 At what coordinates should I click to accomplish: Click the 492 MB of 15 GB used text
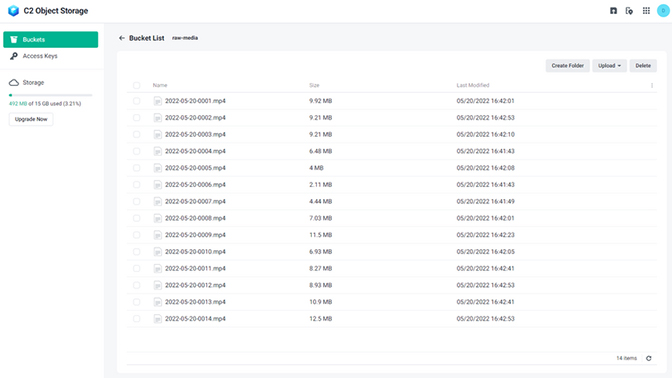pos(45,104)
